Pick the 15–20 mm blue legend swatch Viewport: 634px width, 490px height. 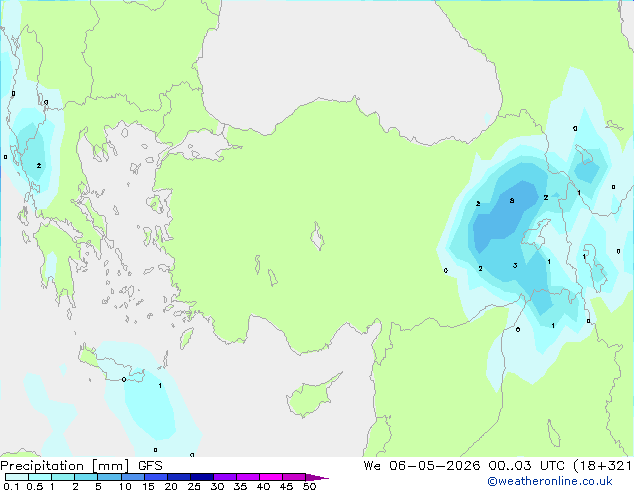point(155,477)
